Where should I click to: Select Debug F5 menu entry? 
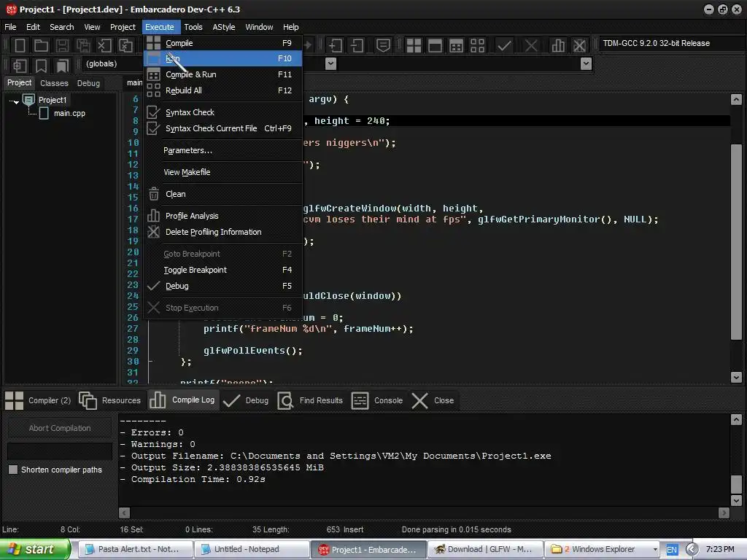point(223,286)
